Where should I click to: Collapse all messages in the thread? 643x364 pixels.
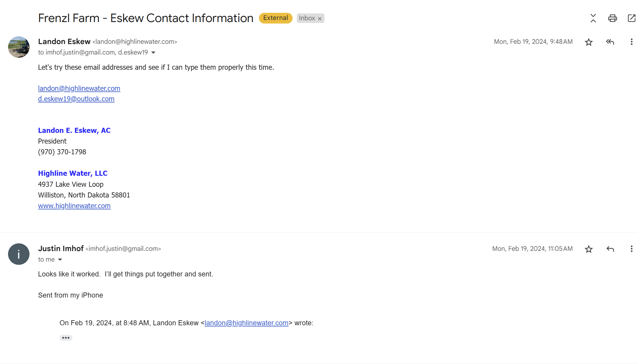pyautogui.click(x=593, y=18)
